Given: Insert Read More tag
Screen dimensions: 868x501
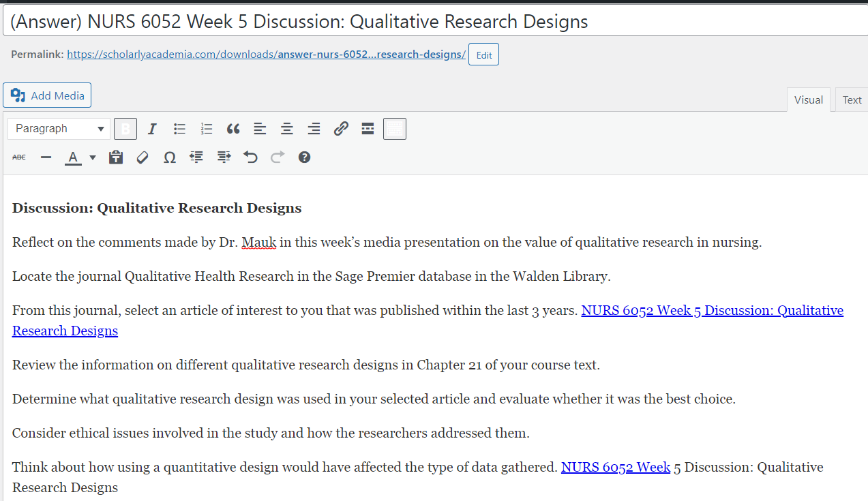Looking at the screenshot, I should (x=368, y=129).
